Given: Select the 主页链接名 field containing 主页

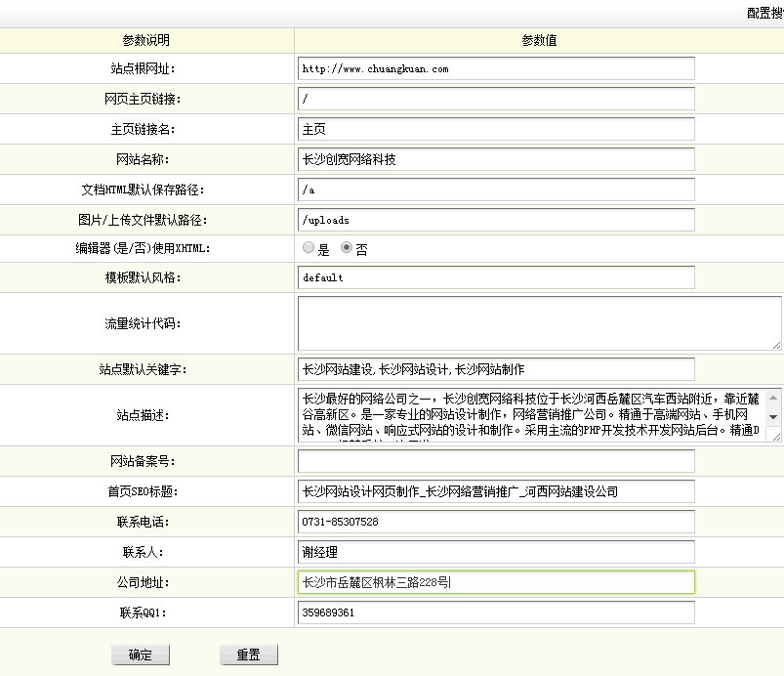Looking at the screenshot, I should [496, 128].
